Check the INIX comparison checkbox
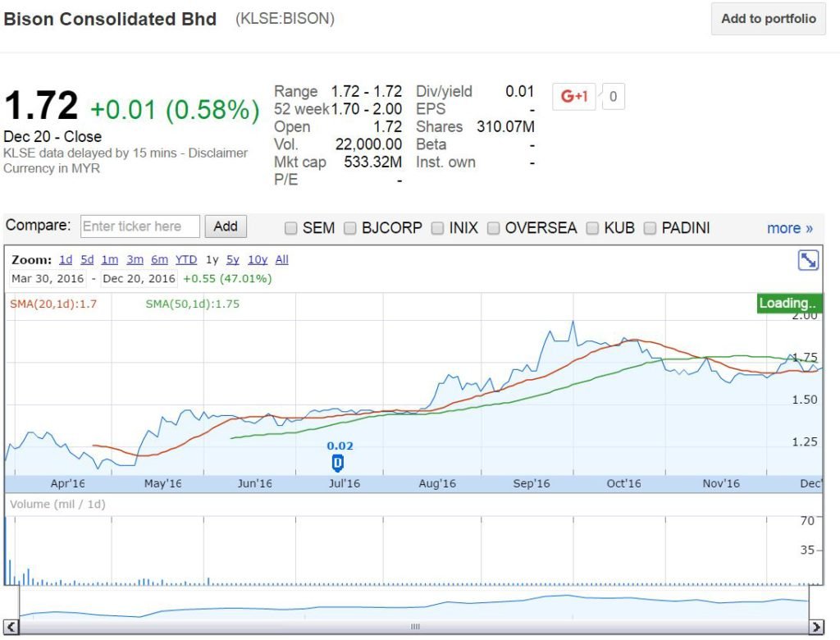Screen dimensions: 840x640 (x=438, y=228)
